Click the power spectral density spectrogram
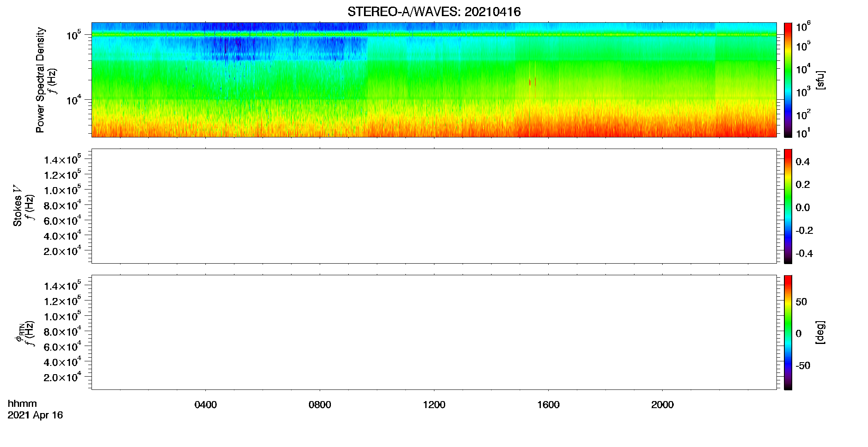The image size is (868, 447). point(434,80)
